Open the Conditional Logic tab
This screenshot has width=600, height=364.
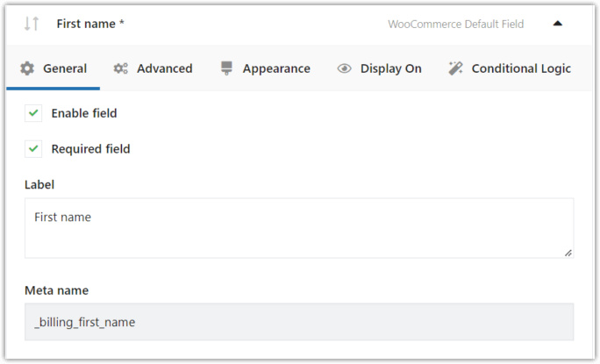521,68
